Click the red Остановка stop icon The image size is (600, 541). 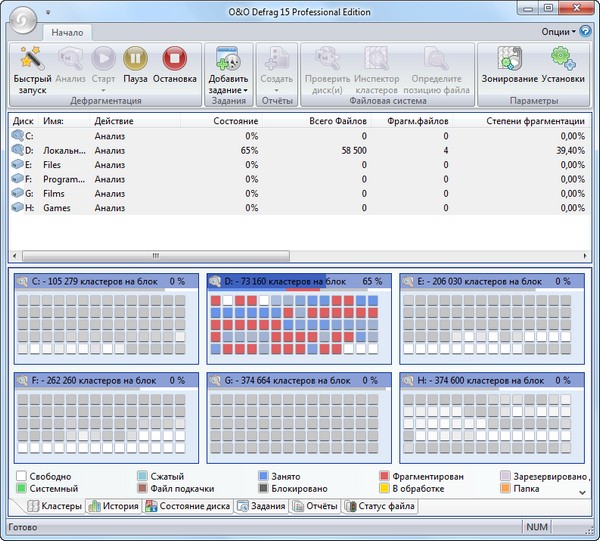174,60
